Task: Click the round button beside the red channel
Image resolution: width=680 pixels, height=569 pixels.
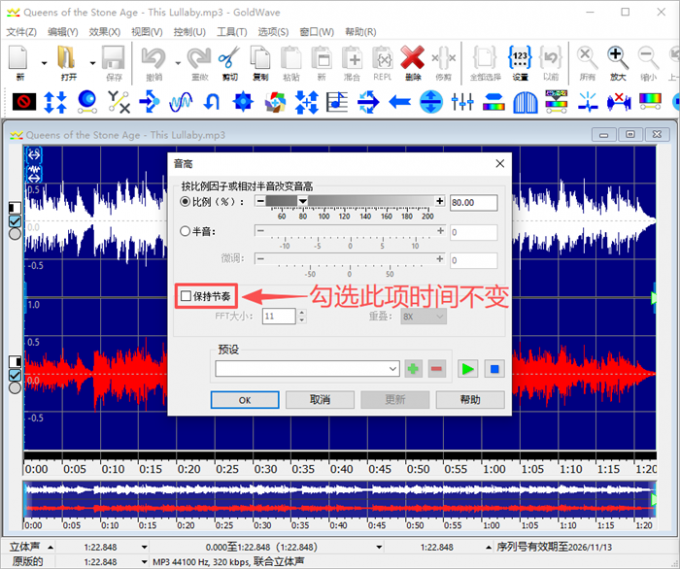Action: [15, 387]
